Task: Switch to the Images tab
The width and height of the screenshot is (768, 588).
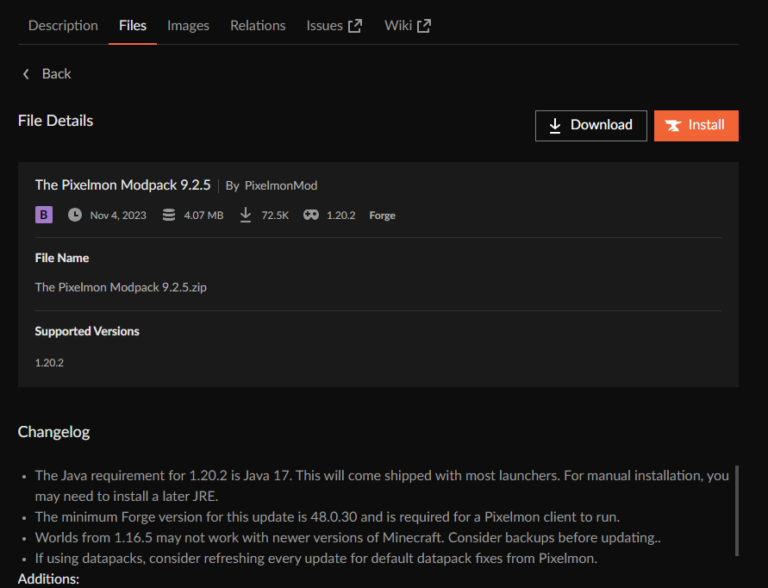Action: coord(188,25)
